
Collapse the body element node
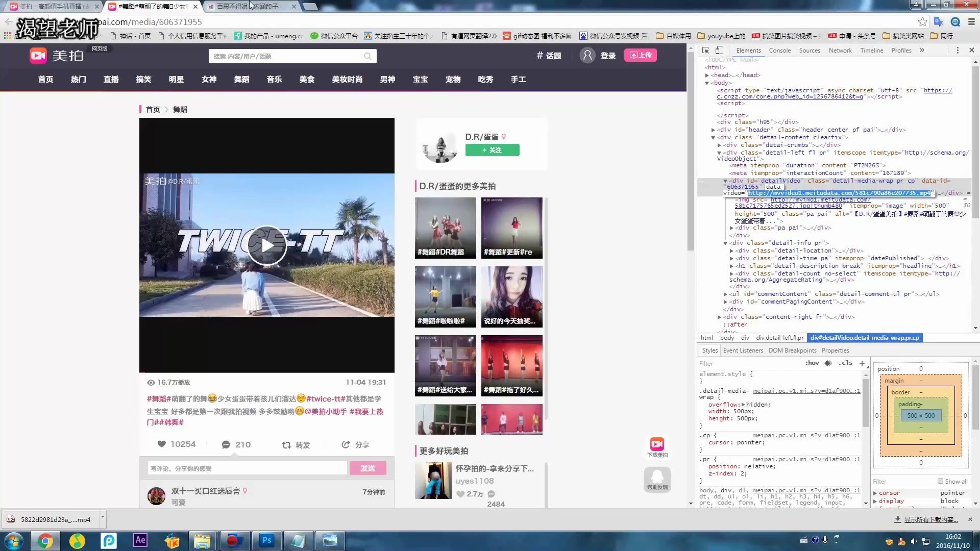[707, 83]
